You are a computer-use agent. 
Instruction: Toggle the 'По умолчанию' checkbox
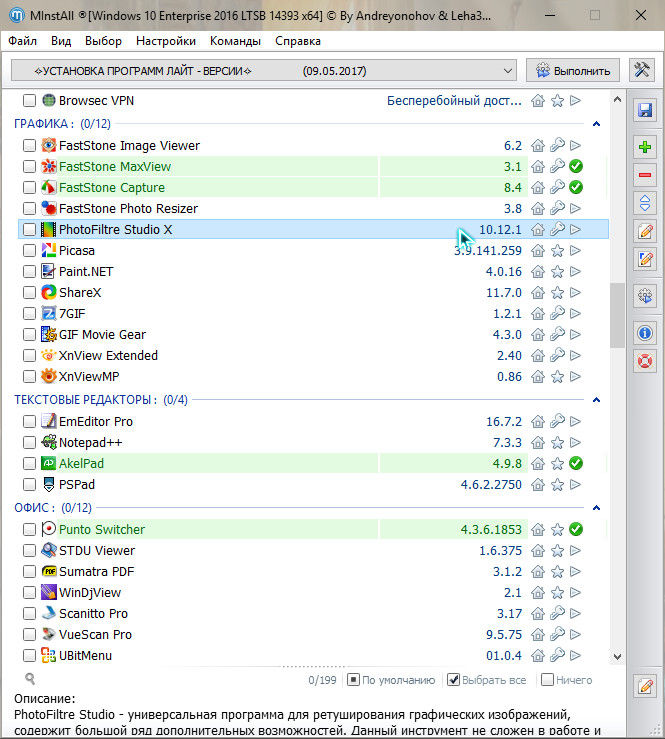(x=353, y=680)
